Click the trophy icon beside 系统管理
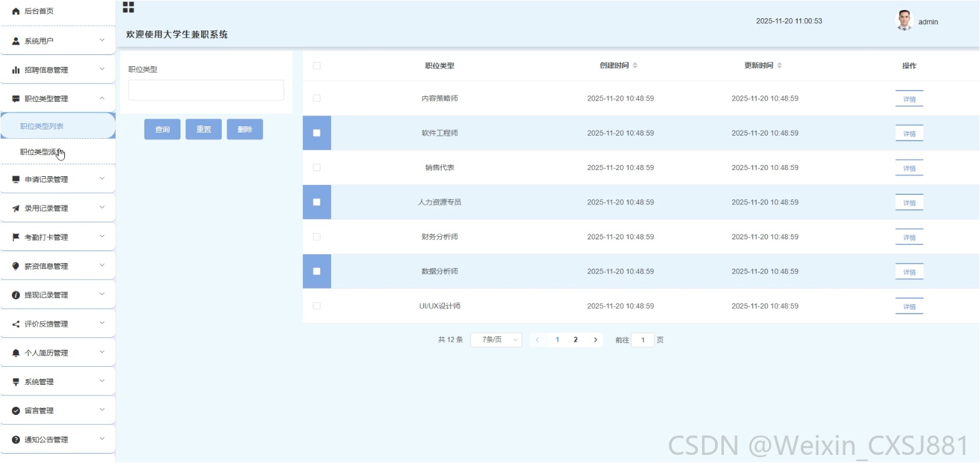Viewport: 980px width, 463px height. pyautogui.click(x=16, y=382)
